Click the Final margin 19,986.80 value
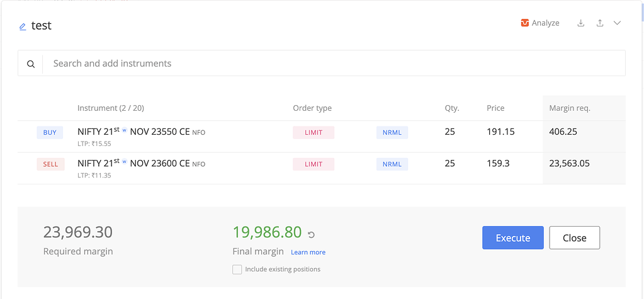Viewport: 644px width, 299px height. [x=268, y=232]
